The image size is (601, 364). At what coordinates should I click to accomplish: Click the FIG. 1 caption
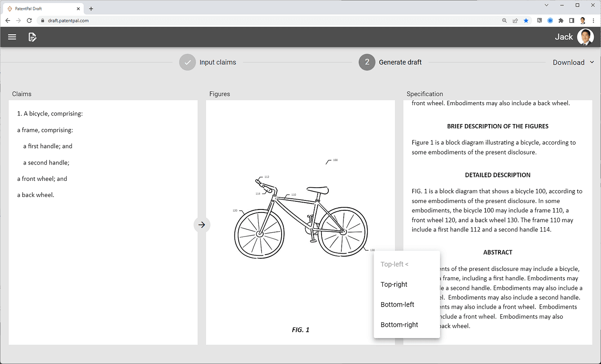[300, 330]
